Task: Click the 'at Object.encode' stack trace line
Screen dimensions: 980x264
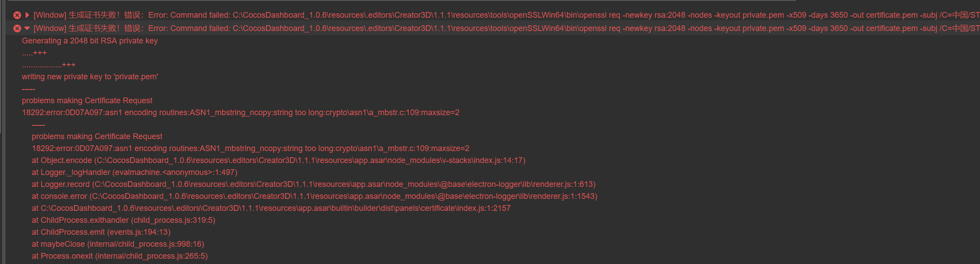Action: [x=278, y=160]
